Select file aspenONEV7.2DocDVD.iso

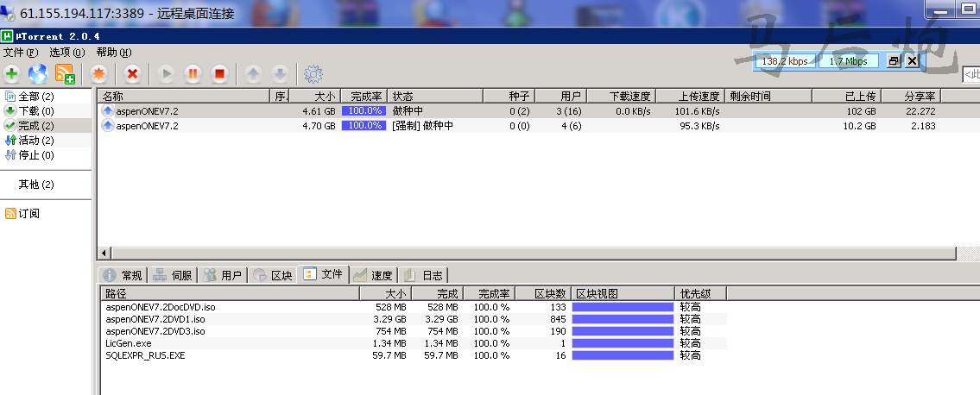click(414, 307)
